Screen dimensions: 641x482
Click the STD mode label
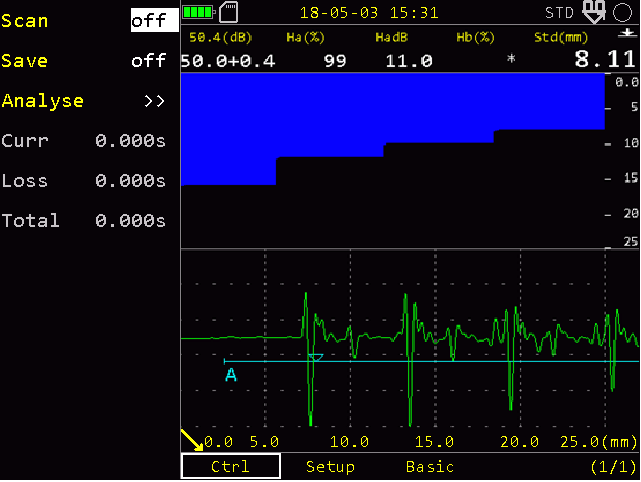560,13
